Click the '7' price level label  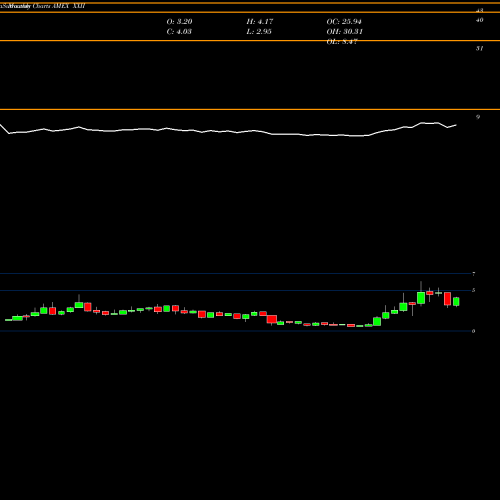[473, 274]
